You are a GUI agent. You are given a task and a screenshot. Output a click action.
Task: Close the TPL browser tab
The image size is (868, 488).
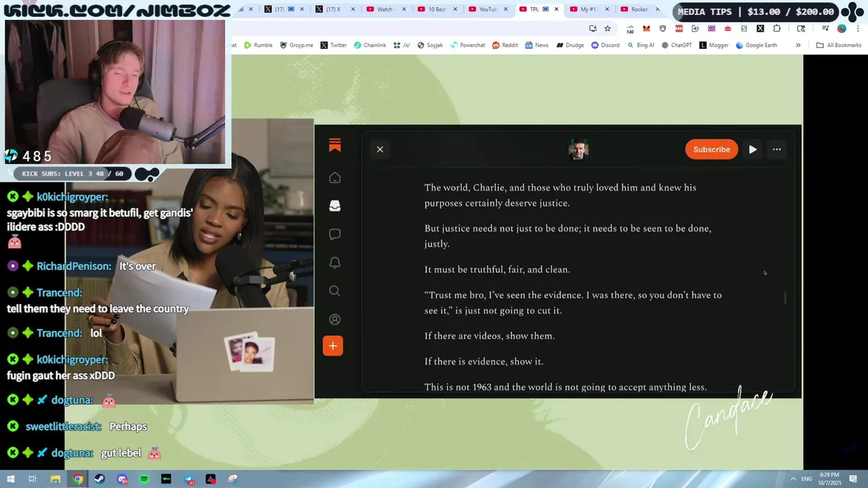click(x=557, y=9)
